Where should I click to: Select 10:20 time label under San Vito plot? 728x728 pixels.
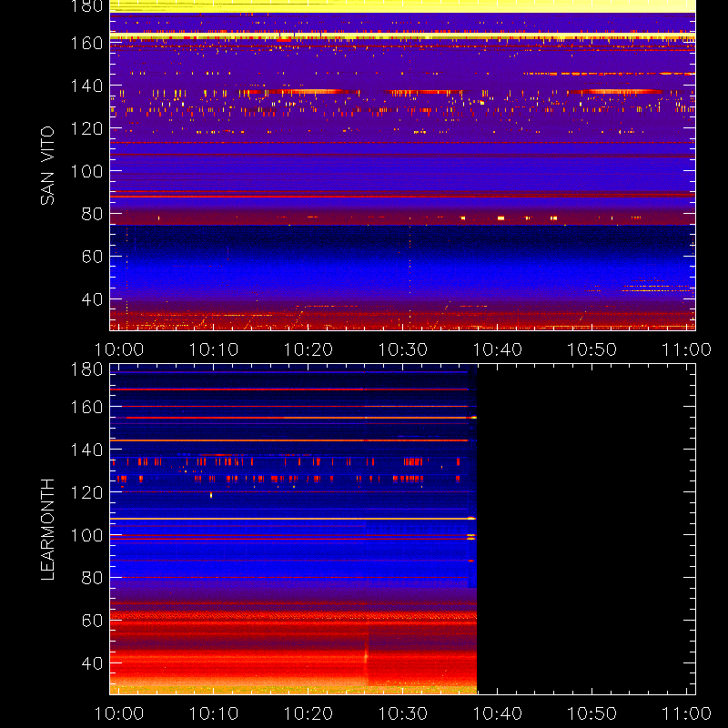coord(308,349)
